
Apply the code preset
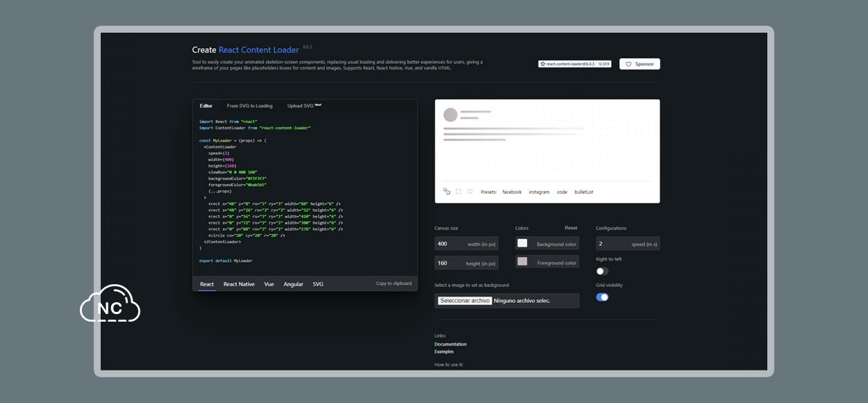562,192
